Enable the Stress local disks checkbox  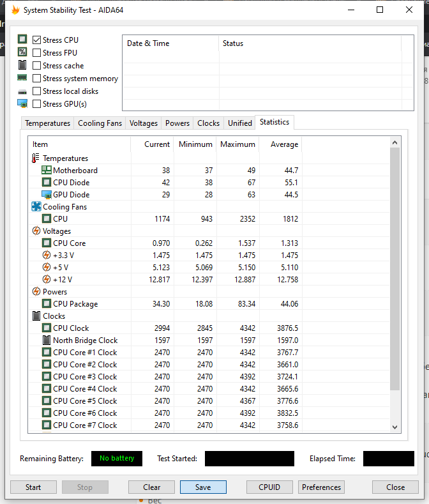pos(36,91)
